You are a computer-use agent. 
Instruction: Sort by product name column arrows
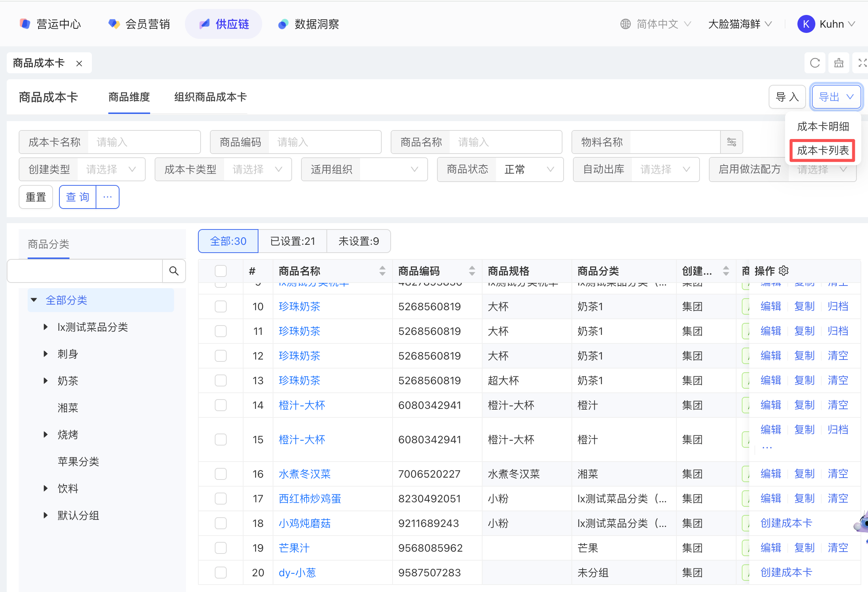[x=382, y=271]
